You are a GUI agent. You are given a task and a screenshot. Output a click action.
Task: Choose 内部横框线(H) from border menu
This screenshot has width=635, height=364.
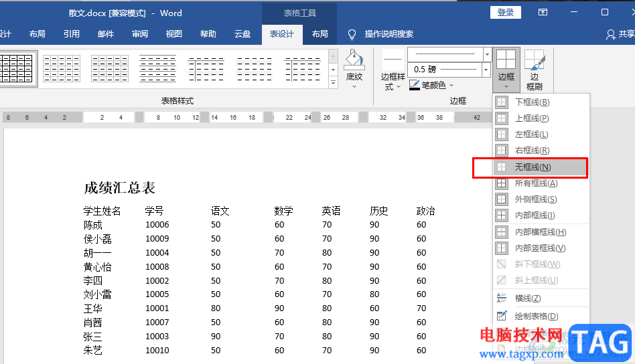541,232
